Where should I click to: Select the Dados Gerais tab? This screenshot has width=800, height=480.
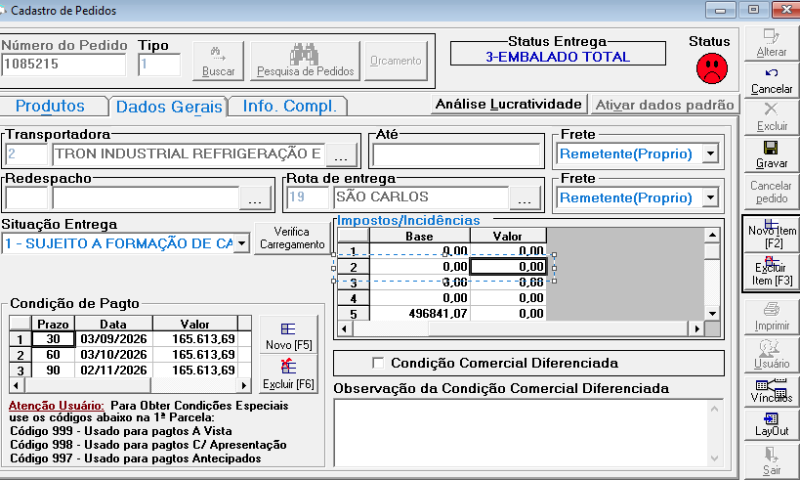[169, 107]
